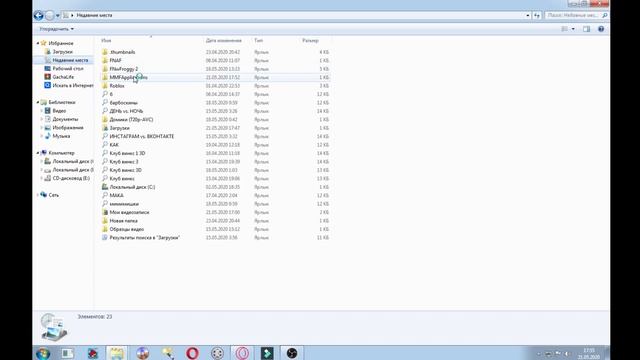Select the Roblox folder shortcut
The width and height of the screenshot is (640, 360).
[x=117, y=86]
